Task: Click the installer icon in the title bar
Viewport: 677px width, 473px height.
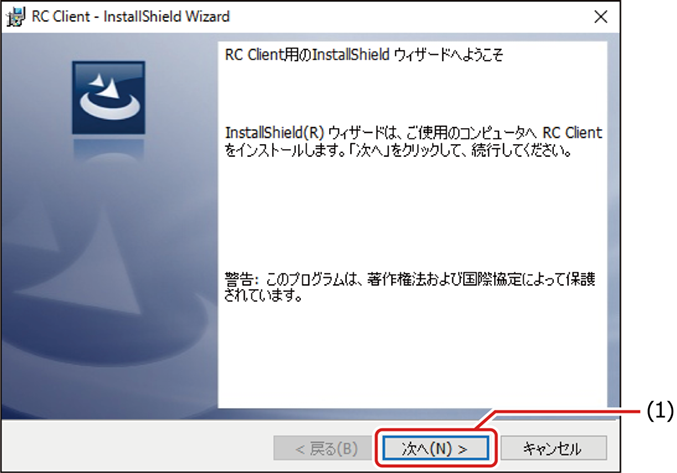Action: [x=16, y=17]
